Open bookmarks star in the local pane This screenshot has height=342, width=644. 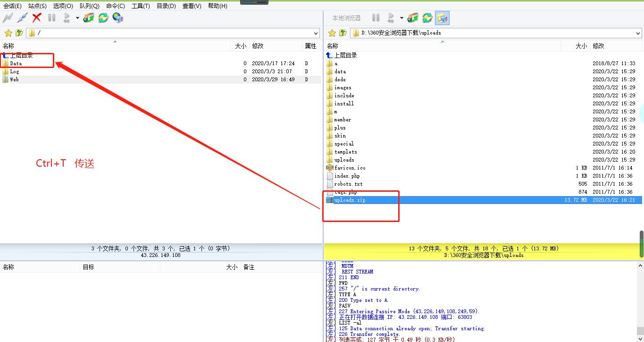click(x=332, y=33)
